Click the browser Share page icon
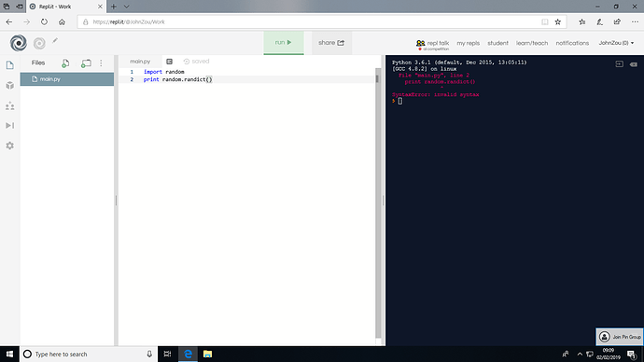Screen dimensions: 644x362 pyautogui.click(x=617, y=21)
